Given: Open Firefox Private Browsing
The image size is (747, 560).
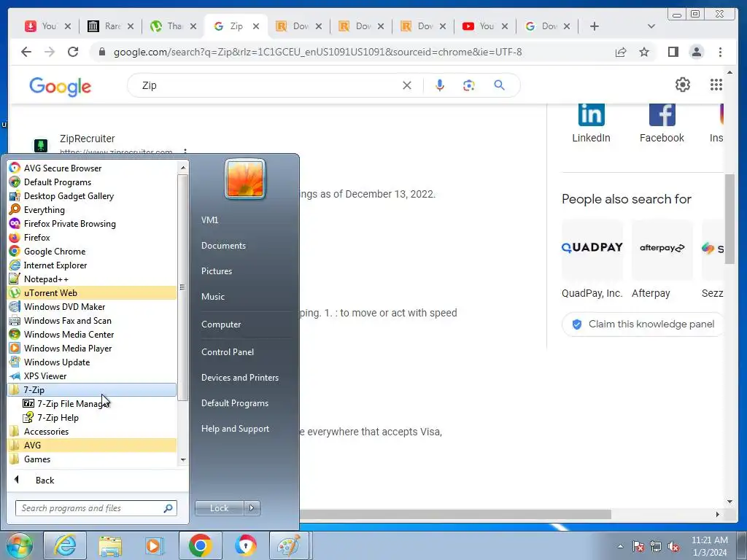Looking at the screenshot, I should pyautogui.click(x=93, y=223).
